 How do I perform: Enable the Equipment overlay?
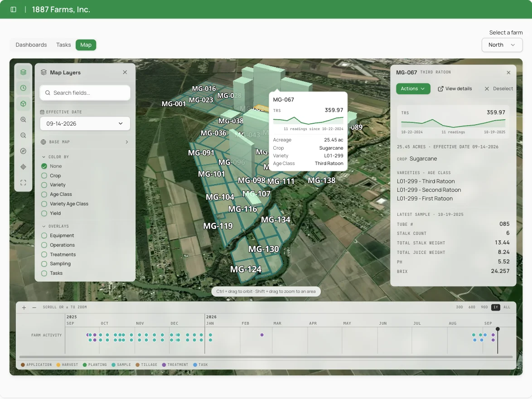click(x=44, y=235)
